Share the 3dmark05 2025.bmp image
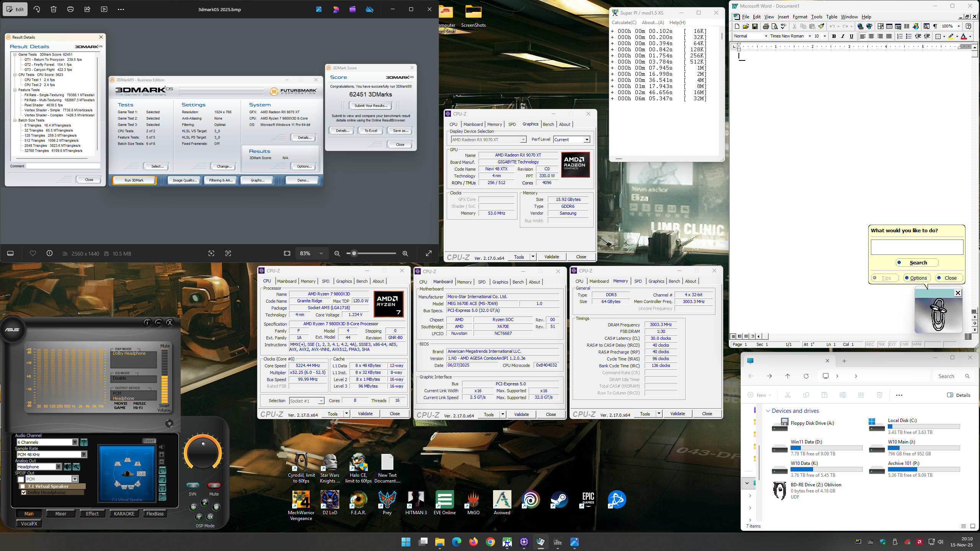The height and width of the screenshot is (551, 980). click(x=87, y=9)
